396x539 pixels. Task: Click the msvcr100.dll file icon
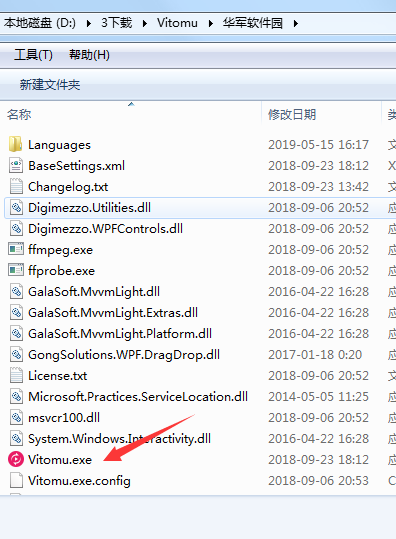click(16, 417)
